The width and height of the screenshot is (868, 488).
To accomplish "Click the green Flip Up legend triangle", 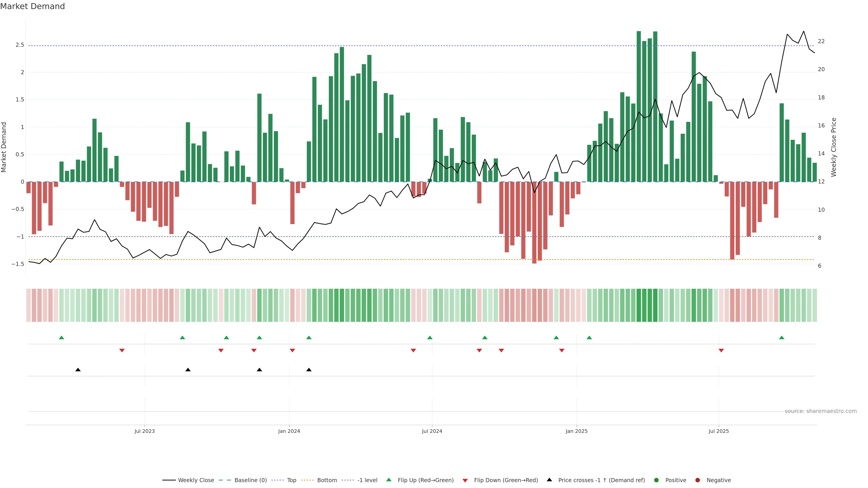I will click(389, 480).
